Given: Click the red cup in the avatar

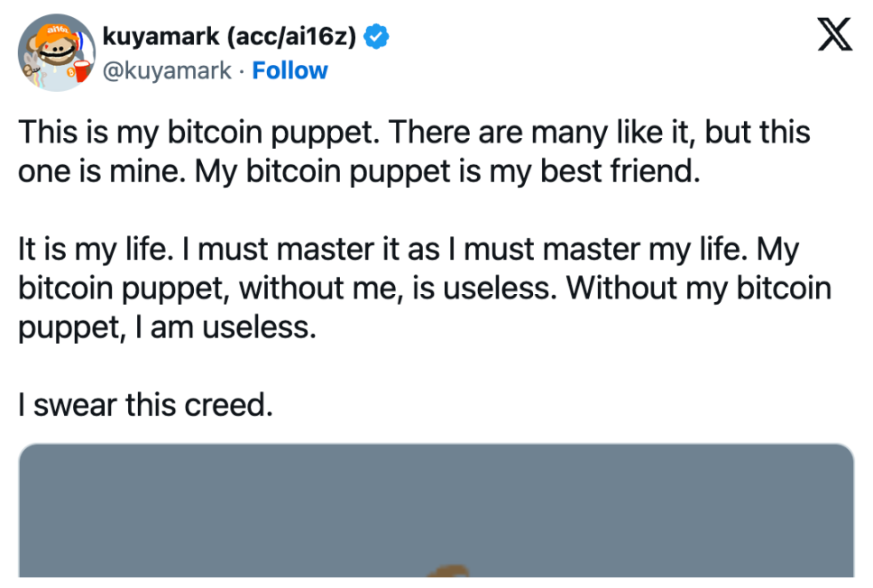Looking at the screenshot, I should pyautogui.click(x=83, y=69).
